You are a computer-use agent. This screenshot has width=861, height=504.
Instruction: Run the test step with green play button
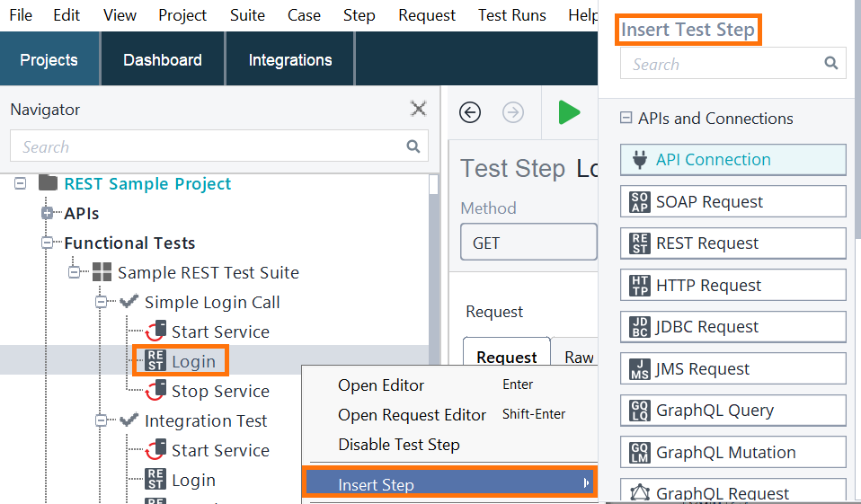(569, 112)
